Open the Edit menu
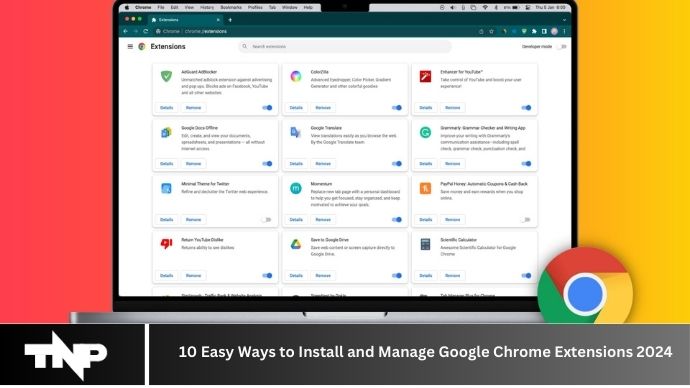690x388 pixels. 174,7
